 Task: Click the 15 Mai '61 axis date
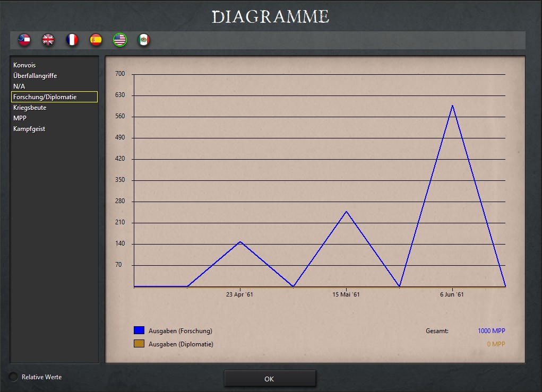(x=346, y=294)
